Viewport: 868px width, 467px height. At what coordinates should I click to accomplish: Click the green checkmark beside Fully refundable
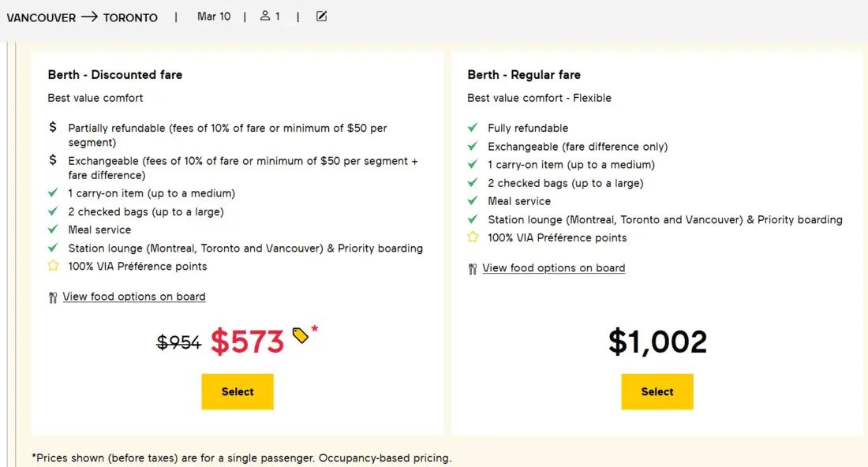point(473,128)
